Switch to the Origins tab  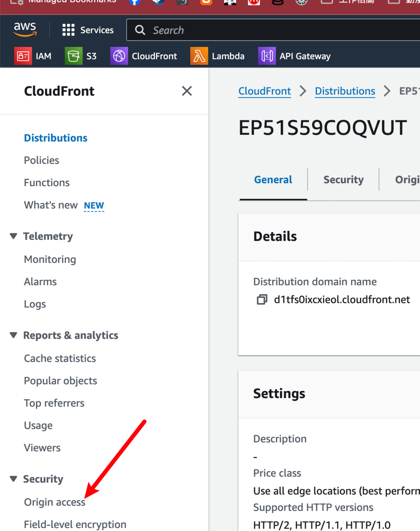coord(407,180)
